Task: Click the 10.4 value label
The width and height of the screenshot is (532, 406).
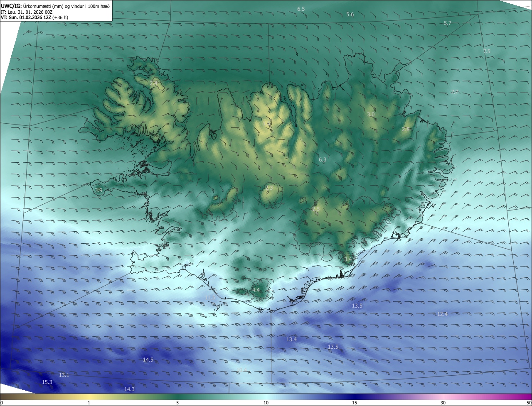Action: [241, 370]
